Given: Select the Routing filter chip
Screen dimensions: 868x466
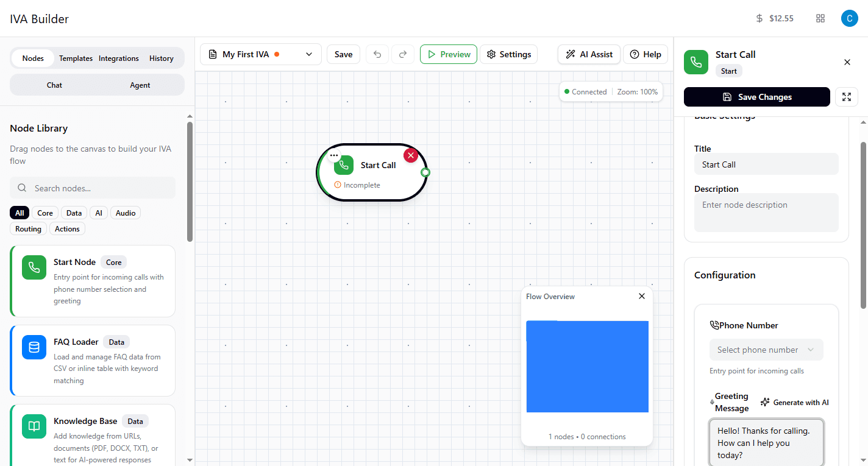Looking at the screenshot, I should tap(28, 228).
